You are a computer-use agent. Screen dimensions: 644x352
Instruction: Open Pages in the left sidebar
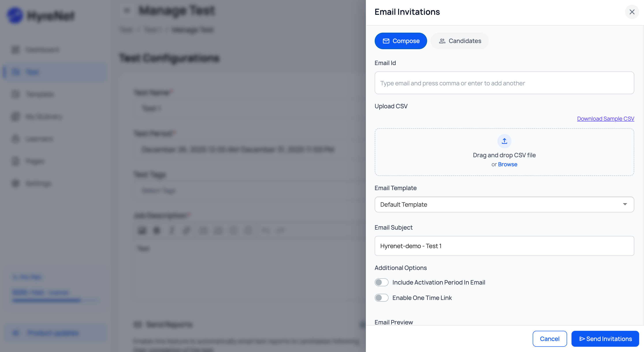click(35, 161)
